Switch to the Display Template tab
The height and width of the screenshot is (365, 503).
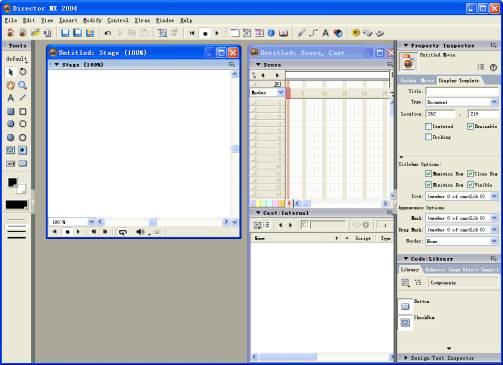[459, 80]
